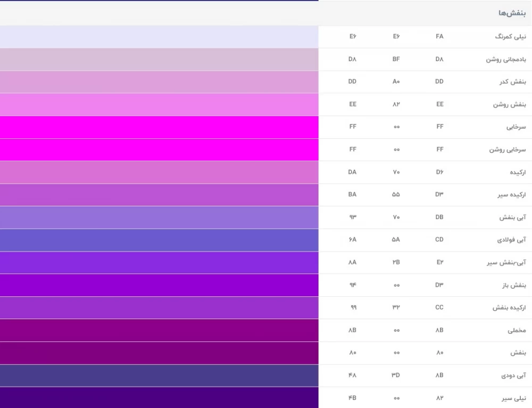532x408 pixels.
Task: Click the مخملی dark magenta swatch
Action: coord(159,330)
